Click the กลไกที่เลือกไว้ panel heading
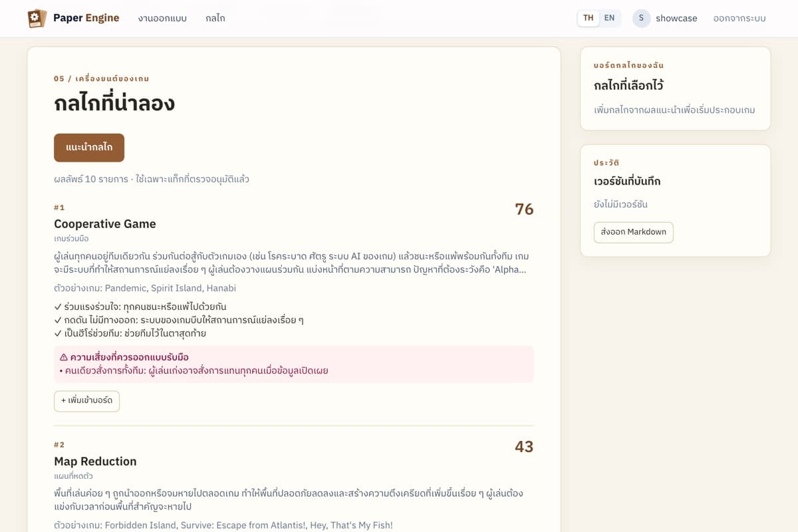 click(x=628, y=86)
